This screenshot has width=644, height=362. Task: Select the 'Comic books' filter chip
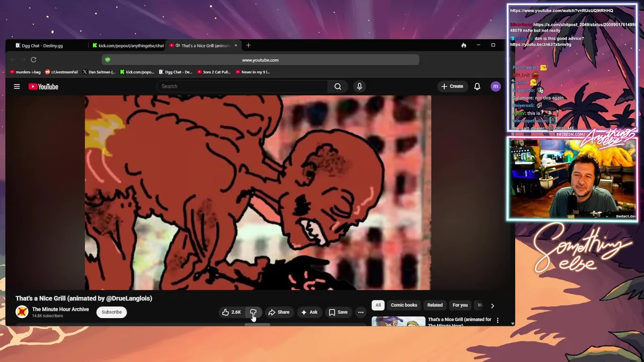click(x=404, y=305)
